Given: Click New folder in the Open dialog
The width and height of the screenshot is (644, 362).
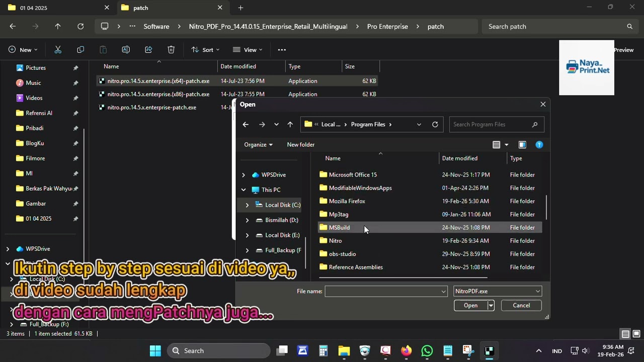Looking at the screenshot, I should coord(301,145).
